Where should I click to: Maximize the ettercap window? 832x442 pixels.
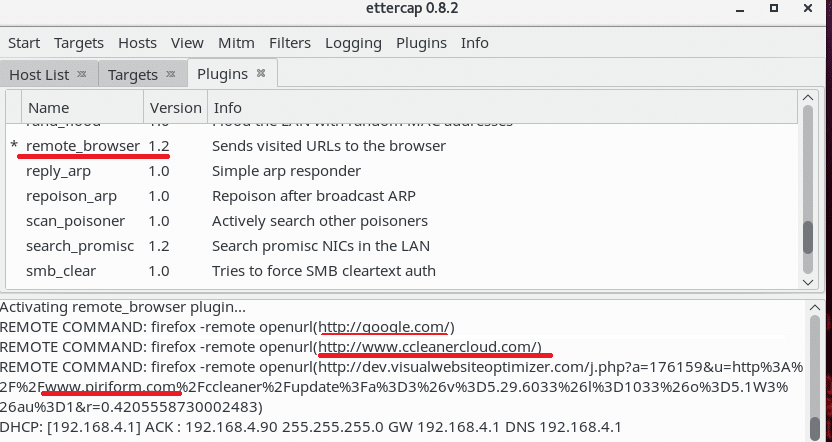pos(774,8)
